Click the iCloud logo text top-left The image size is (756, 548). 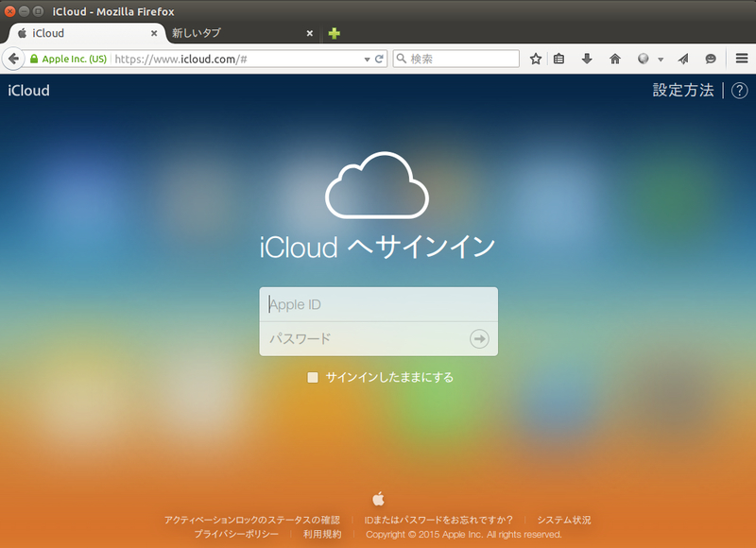point(29,91)
